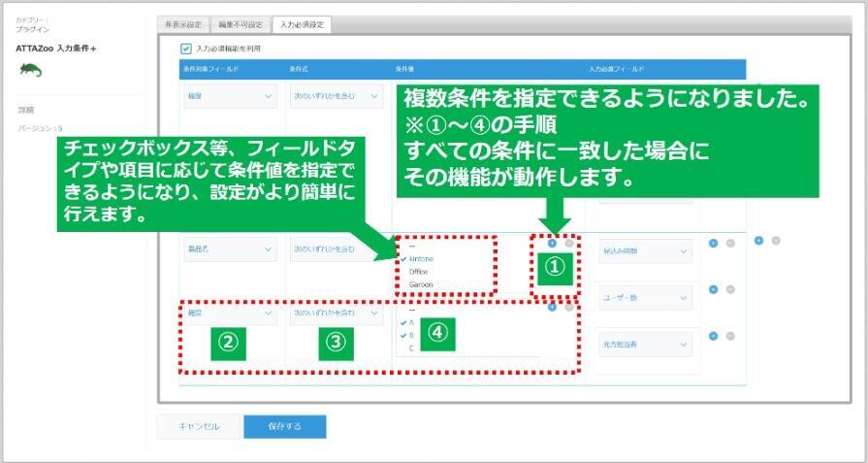Select the Office option in condition list
This screenshot has width=868, height=463.
pos(418,272)
